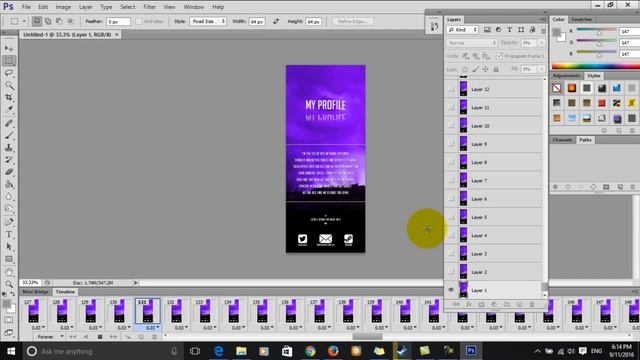Image resolution: width=640 pixels, height=360 pixels.
Task: Select the Horizontal Type tool
Action: click(9, 234)
